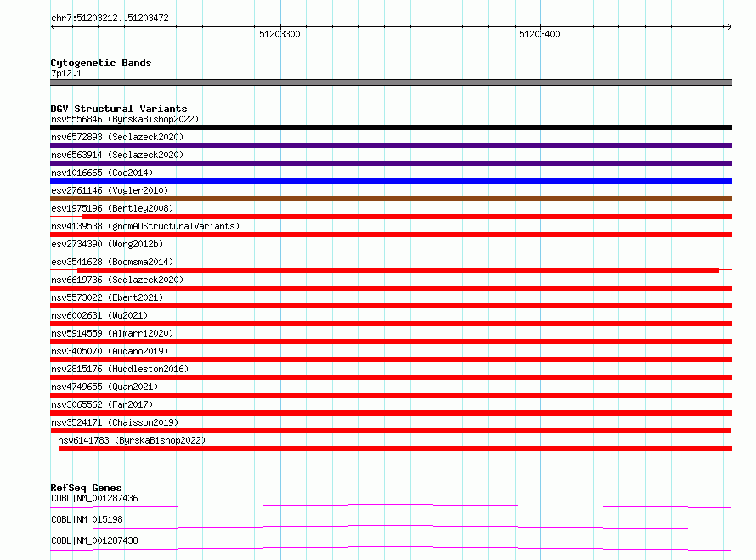Click the red nsv6002631 variant bar

391,324
